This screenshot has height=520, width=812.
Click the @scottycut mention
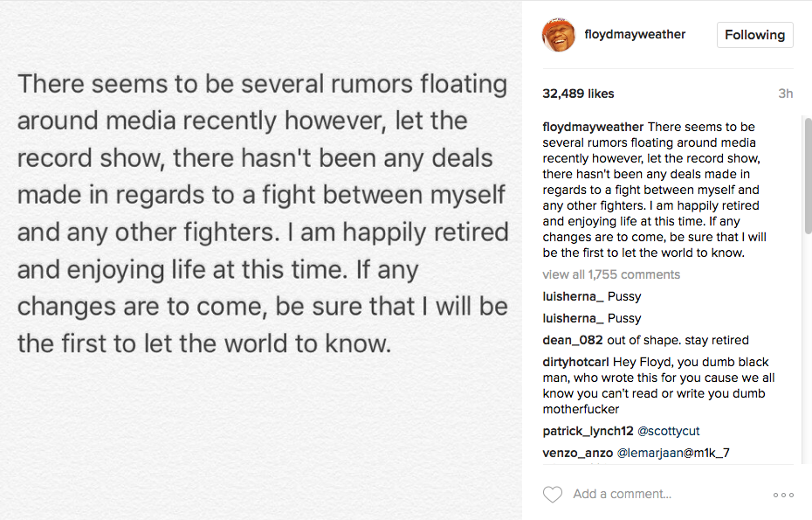coord(667,431)
